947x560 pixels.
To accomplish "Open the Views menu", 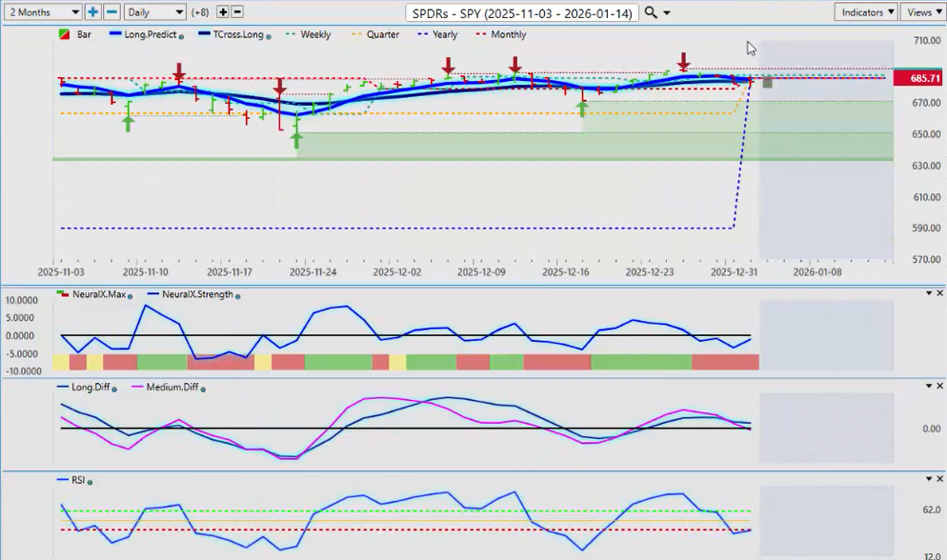I will click(x=922, y=12).
